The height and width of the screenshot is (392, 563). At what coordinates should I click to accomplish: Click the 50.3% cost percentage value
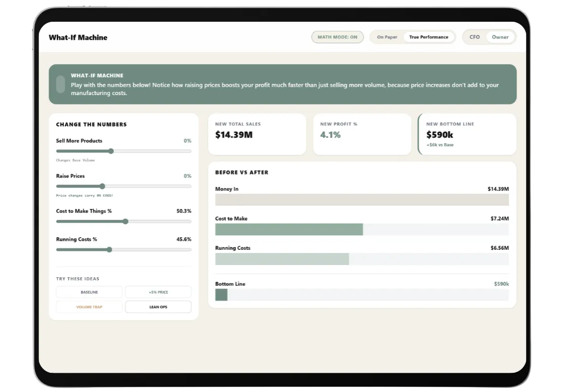click(184, 211)
